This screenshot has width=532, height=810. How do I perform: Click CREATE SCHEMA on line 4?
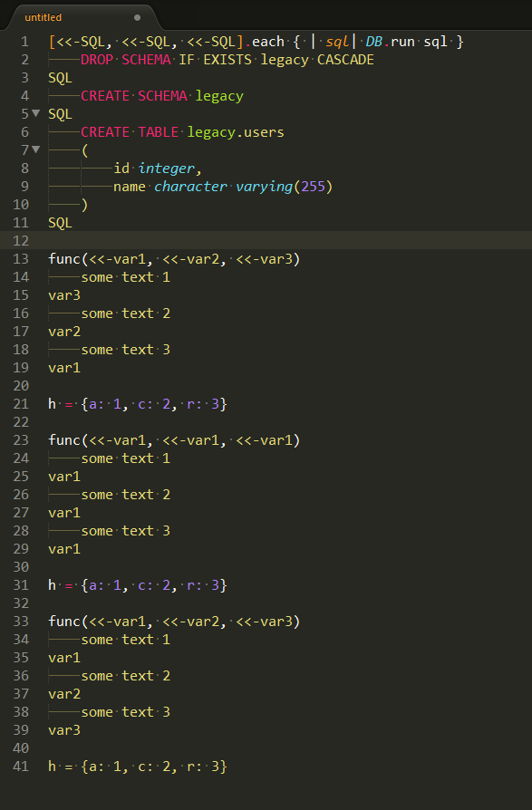[134, 96]
